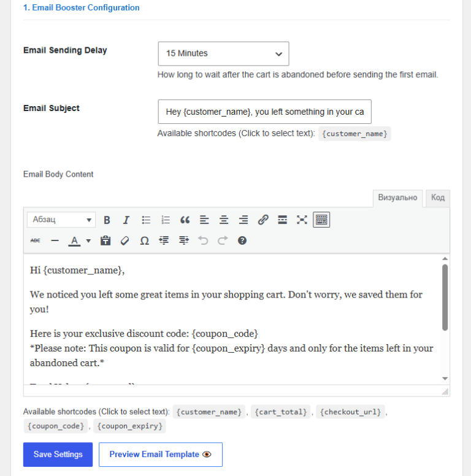Click 'We noticed you left some great items' line
471x476 pixels.
[x=226, y=302]
